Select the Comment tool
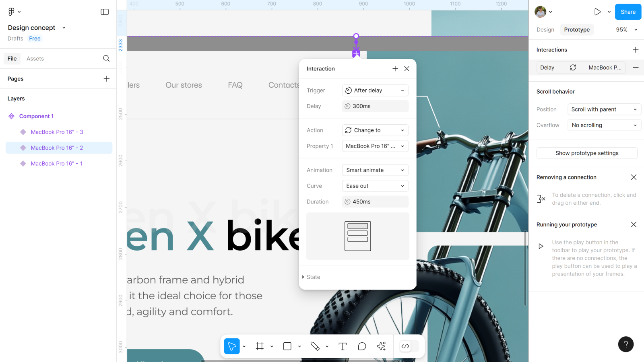Viewport: 644px width, 362px height. (x=362, y=346)
